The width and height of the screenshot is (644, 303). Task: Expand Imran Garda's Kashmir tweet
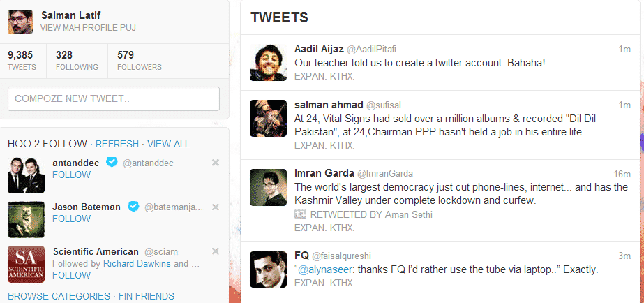324,228
